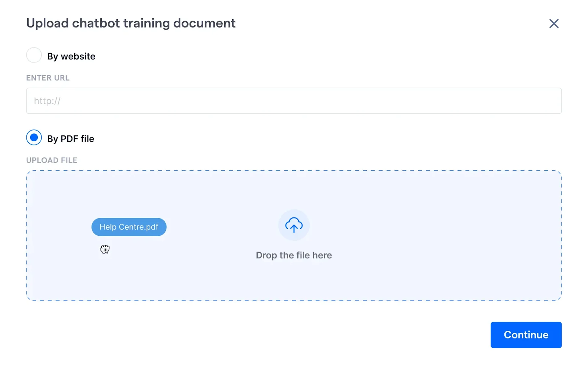Viewport: 588px width, 369px height.
Task: Click the hand cursor icon under the file chip
Action: tap(104, 249)
